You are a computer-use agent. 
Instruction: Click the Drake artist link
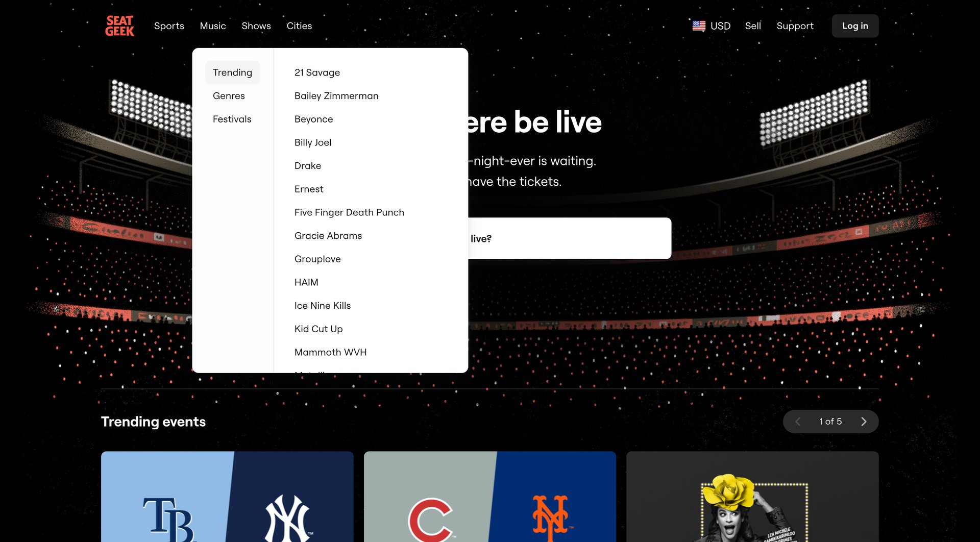pos(307,165)
